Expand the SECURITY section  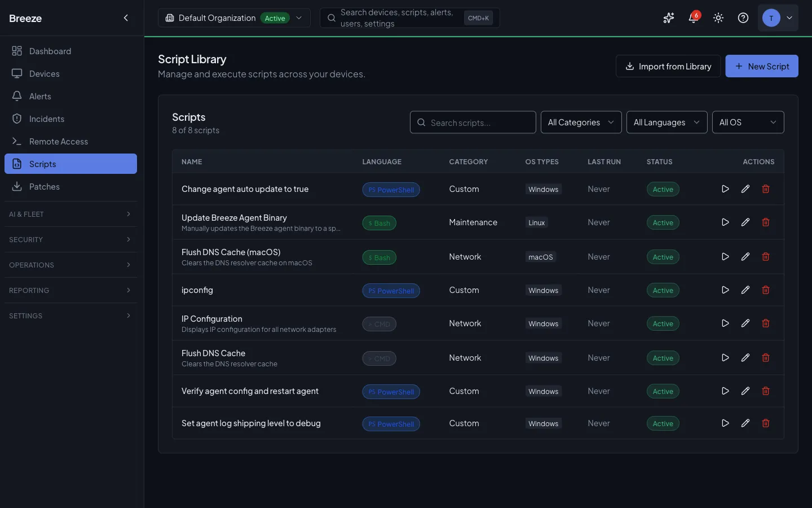pyautogui.click(x=70, y=239)
